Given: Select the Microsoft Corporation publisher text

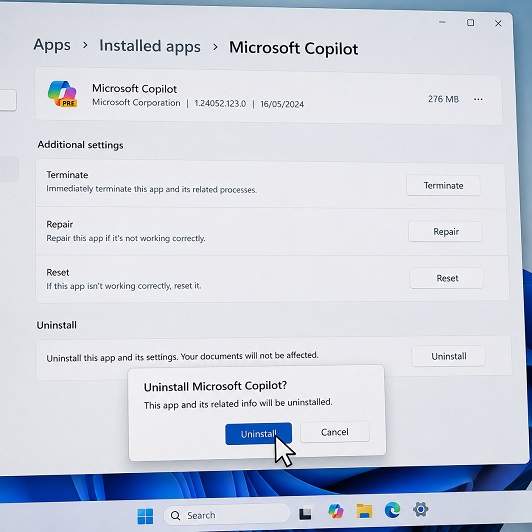Looking at the screenshot, I should [x=136, y=102].
